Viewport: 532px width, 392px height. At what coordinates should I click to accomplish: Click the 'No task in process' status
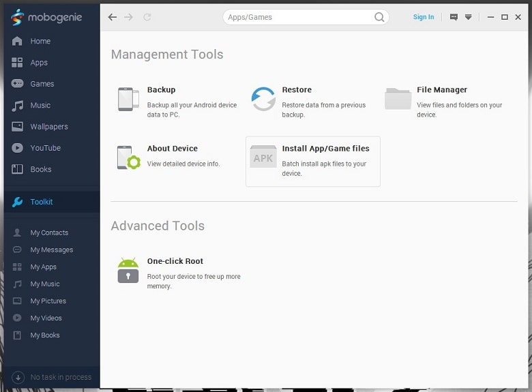click(61, 377)
